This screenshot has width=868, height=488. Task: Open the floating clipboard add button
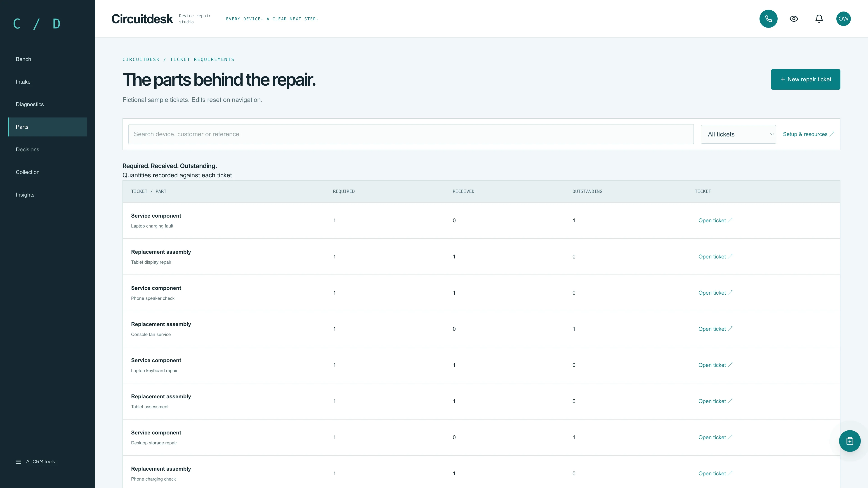[x=849, y=441]
